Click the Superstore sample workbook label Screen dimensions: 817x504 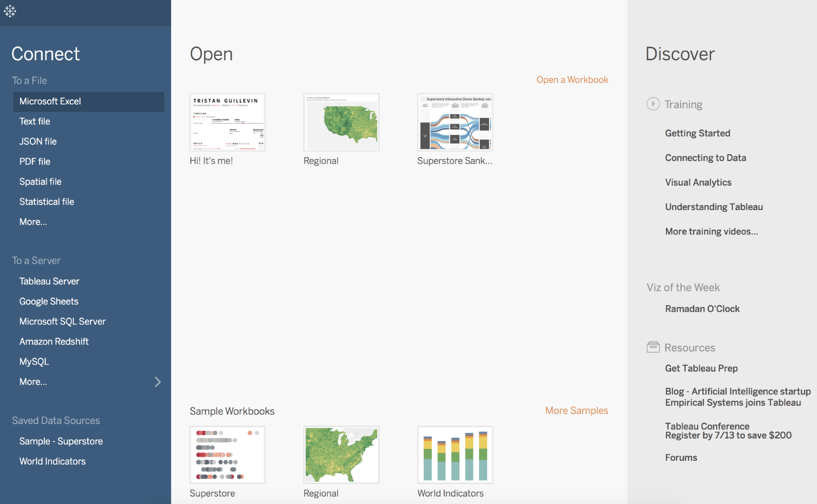212,493
